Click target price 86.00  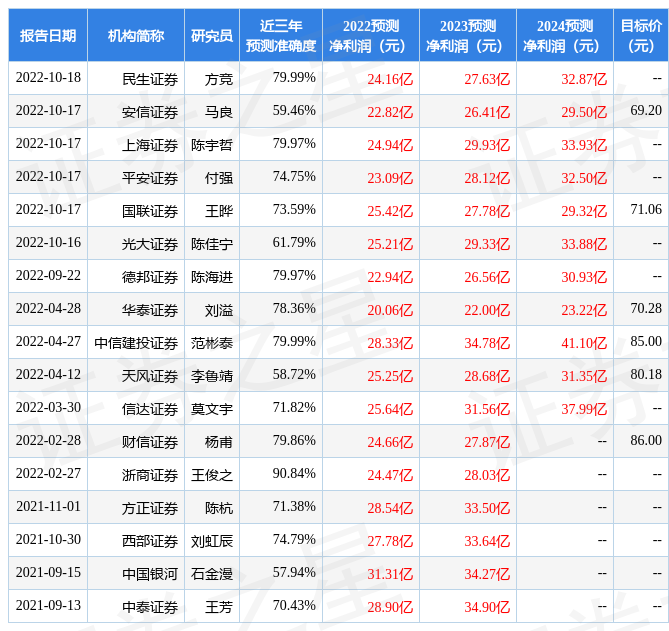[646, 440]
